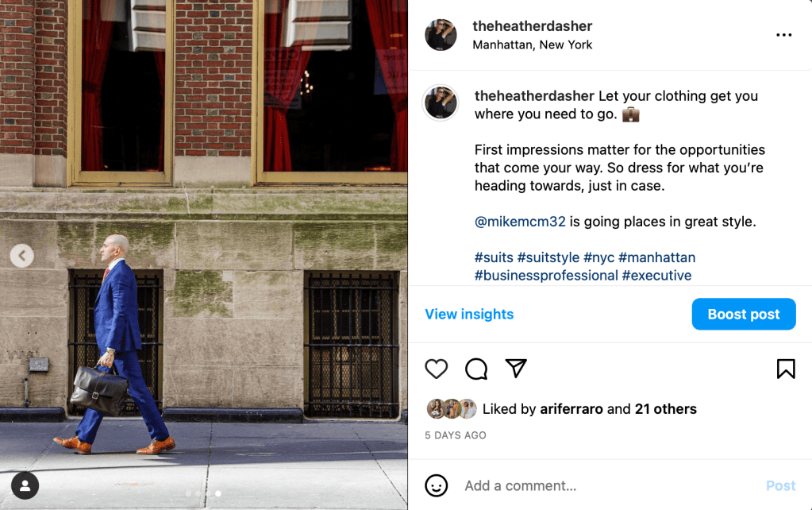Click the Boost post button

coord(744,314)
